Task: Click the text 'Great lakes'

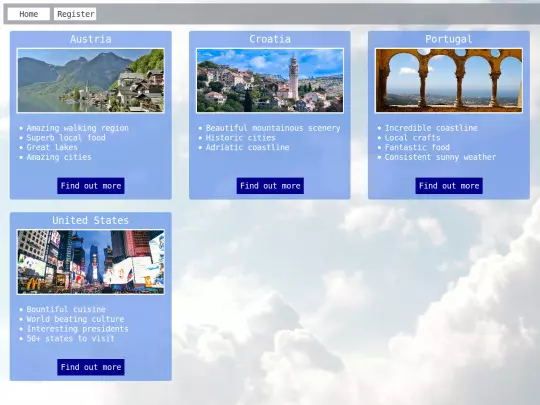Action: pos(52,147)
